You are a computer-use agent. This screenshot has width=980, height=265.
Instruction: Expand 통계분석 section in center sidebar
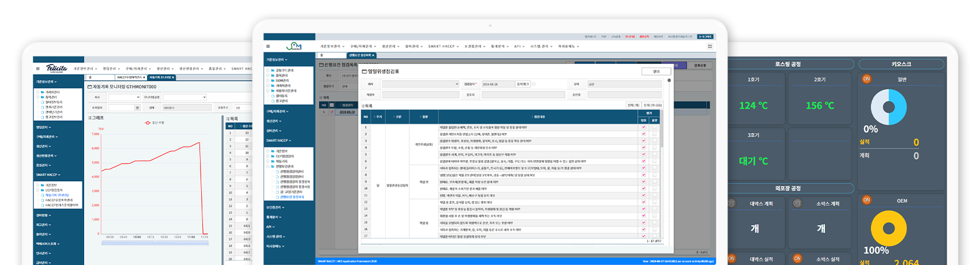coord(274,217)
